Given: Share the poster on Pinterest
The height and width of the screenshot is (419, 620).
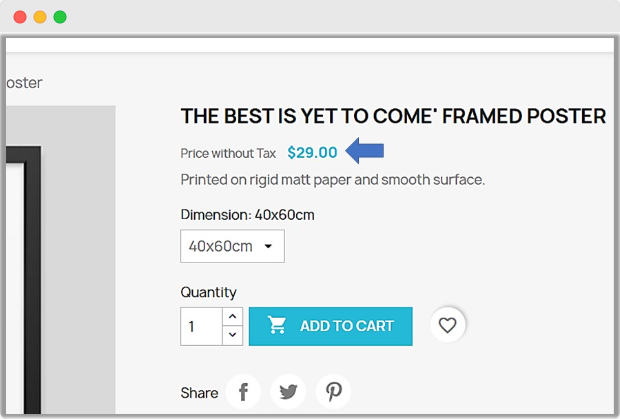Looking at the screenshot, I should pos(334,391).
